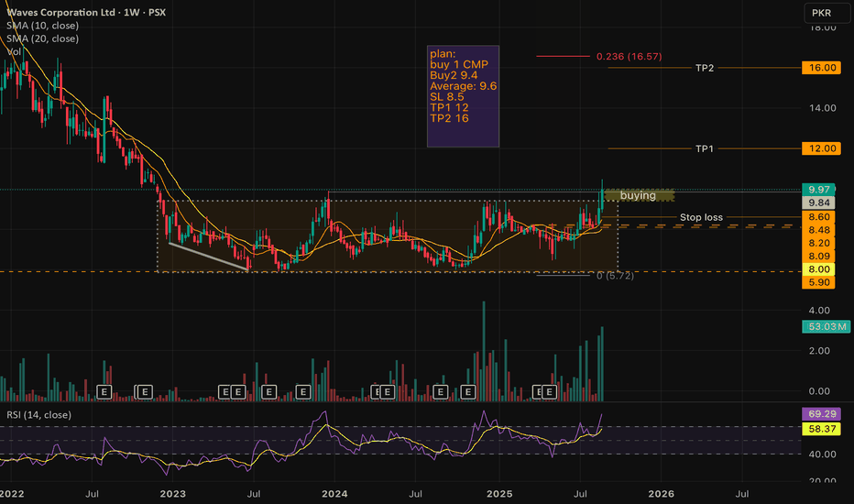Click the 8.48 orange price label

tap(818, 230)
